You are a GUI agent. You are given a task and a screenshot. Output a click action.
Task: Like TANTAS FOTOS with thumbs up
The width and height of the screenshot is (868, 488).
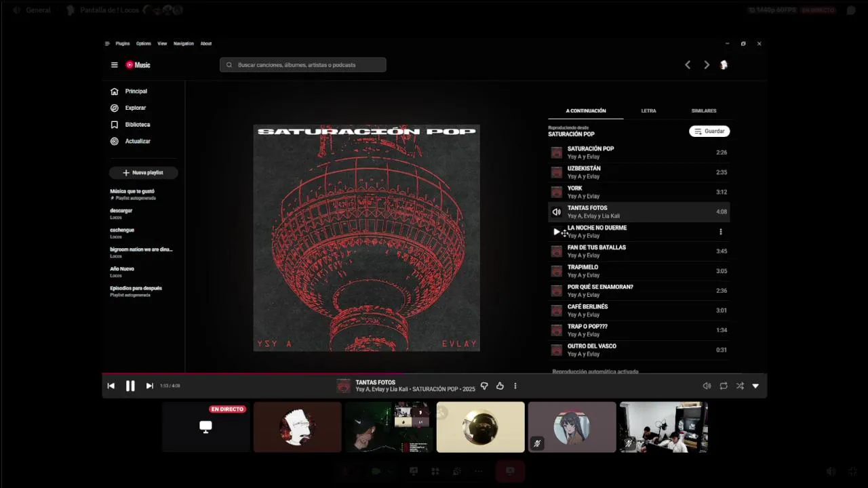(500, 386)
